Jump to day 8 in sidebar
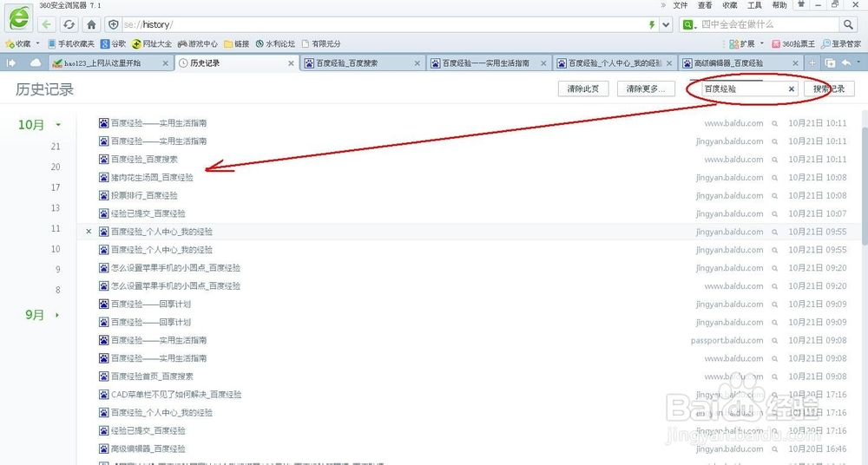The width and height of the screenshot is (868, 465). (x=57, y=290)
